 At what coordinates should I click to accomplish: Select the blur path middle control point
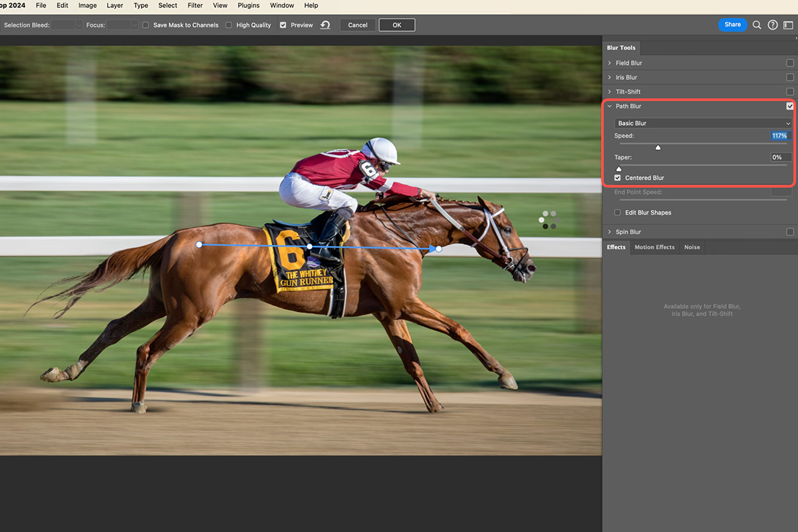point(309,247)
